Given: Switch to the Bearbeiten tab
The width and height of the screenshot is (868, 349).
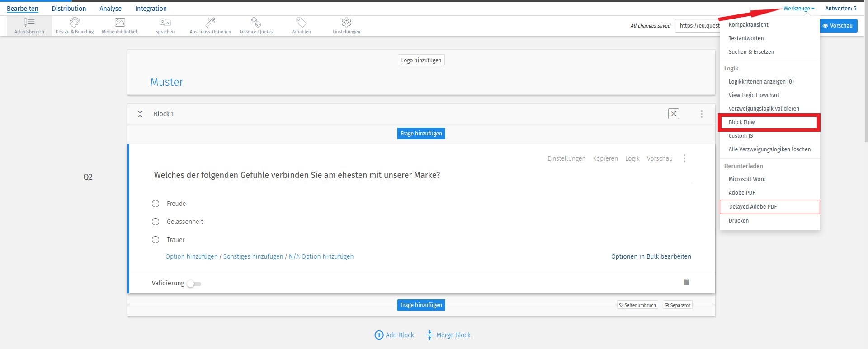Looking at the screenshot, I should pyautogui.click(x=23, y=9).
